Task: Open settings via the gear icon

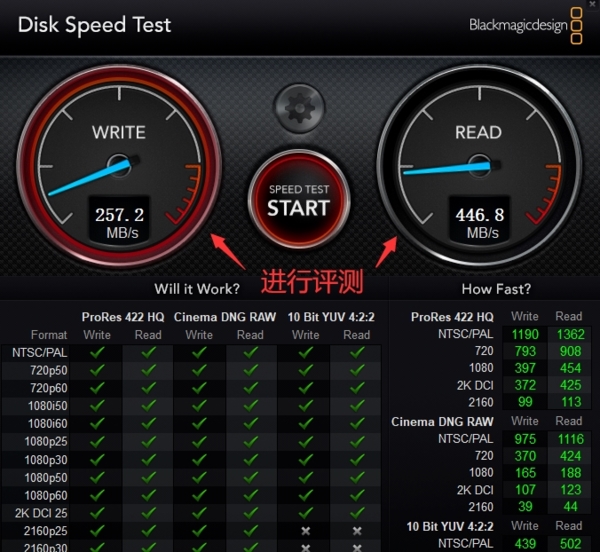Action: tap(299, 108)
